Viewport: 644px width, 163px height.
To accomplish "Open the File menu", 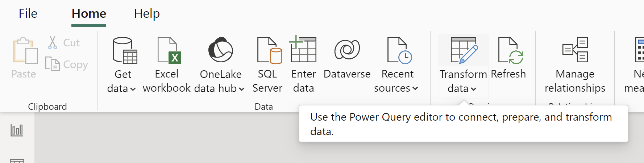I will click(x=28, y=14).
